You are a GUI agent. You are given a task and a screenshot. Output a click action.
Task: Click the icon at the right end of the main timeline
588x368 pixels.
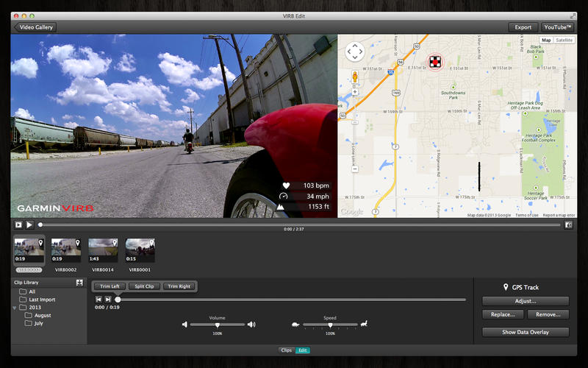pyautogui.click(x=568, y=224)
